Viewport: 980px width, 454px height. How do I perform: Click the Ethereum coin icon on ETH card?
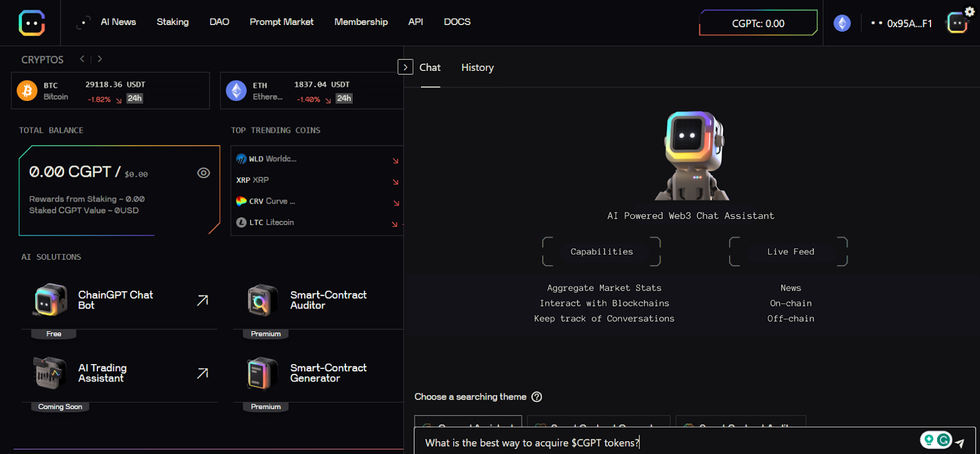[x=236, y=91]
